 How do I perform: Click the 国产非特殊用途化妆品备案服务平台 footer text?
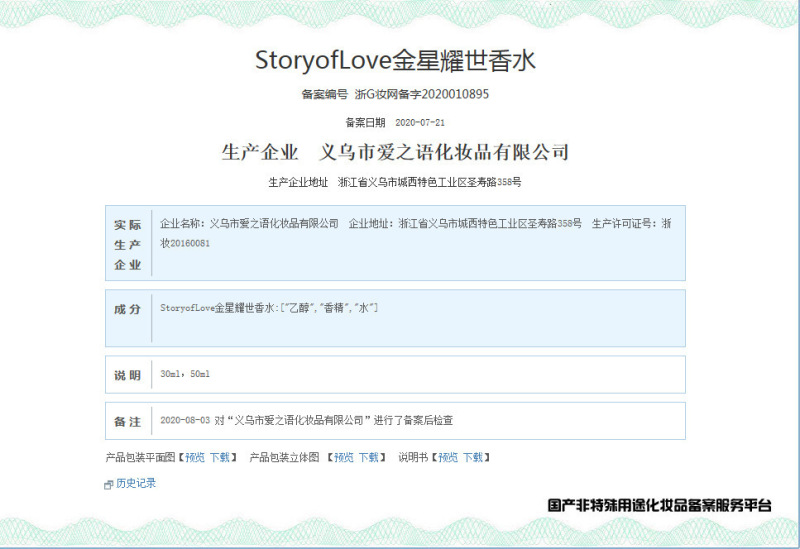tap(660, 506)
